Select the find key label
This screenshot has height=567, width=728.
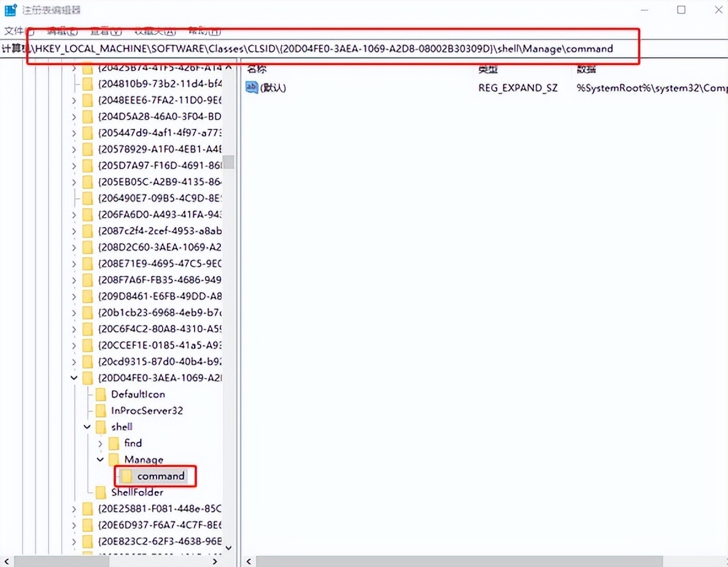click(133, 443)
